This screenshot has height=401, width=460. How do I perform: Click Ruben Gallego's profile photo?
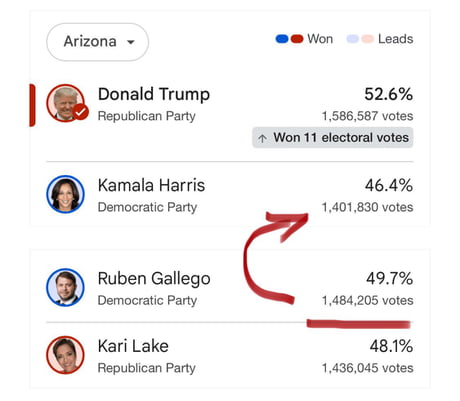pos(65,287)
